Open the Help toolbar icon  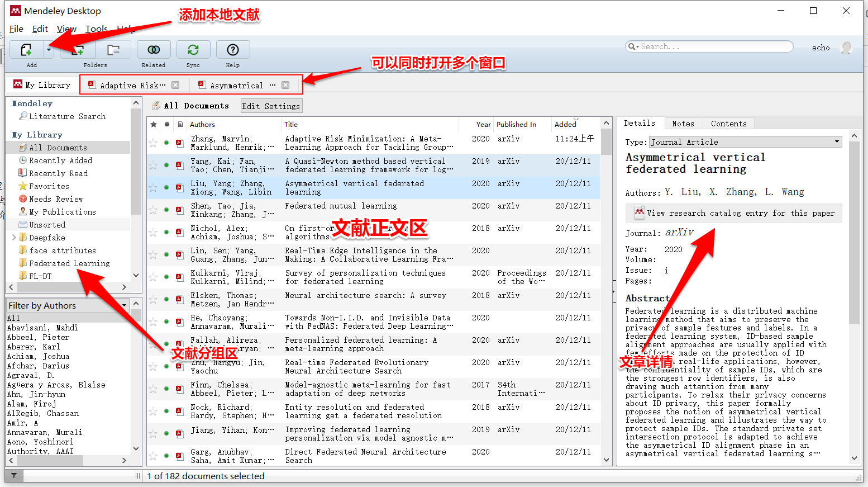(233, 50)
